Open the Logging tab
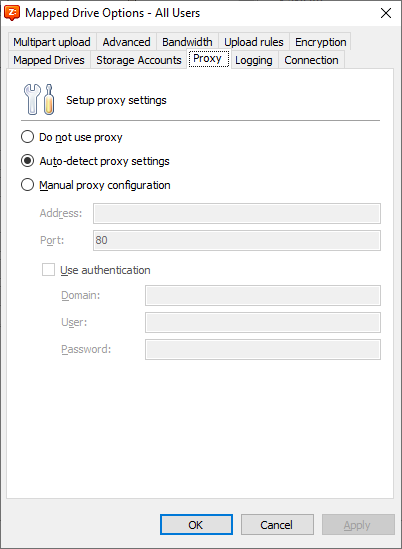This screenshot has width=402, height=549. coord(254,60)
